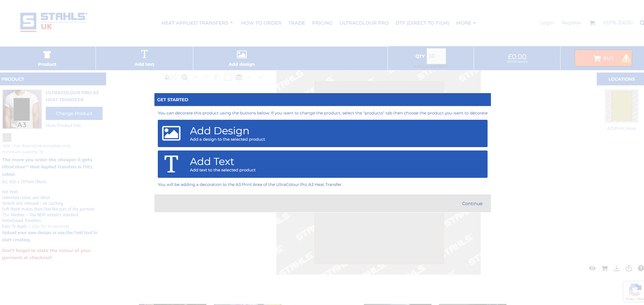Click the share upload icon

(629, 268)
